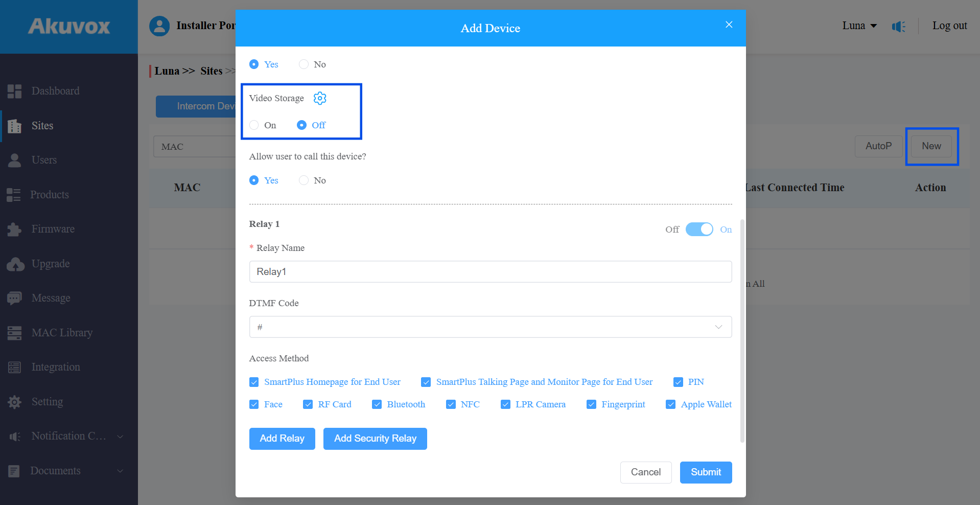Click the Installer Portal avatar icon
The width and height of the screenshot is (980, 505).
tap(159, 26)
